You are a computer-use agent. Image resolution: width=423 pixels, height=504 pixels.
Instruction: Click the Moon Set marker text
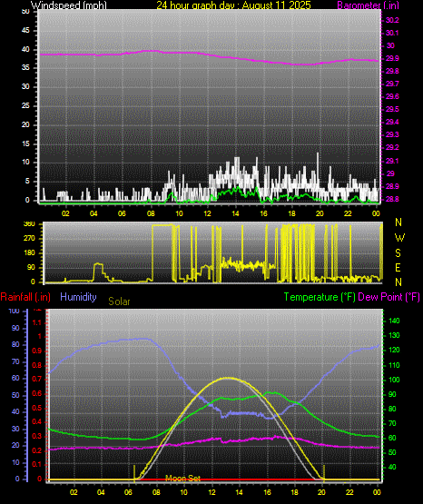tap(183, 479)
